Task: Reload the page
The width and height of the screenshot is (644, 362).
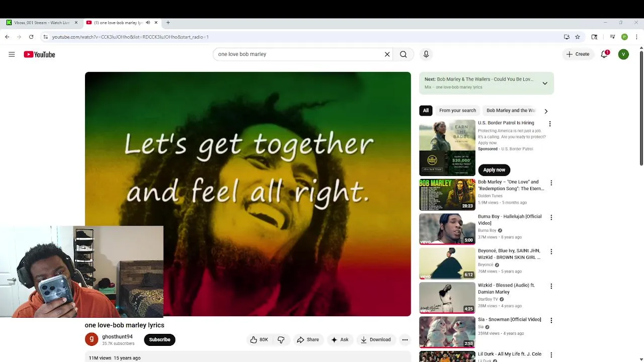Action: coord(31,37)
